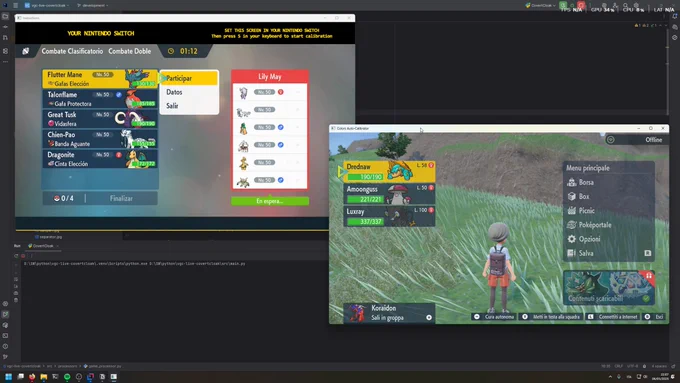This screenshot has height=383, width=680.
Task: Click the Contenuti scaricabili thumbnail
Action: coord(608,287)
